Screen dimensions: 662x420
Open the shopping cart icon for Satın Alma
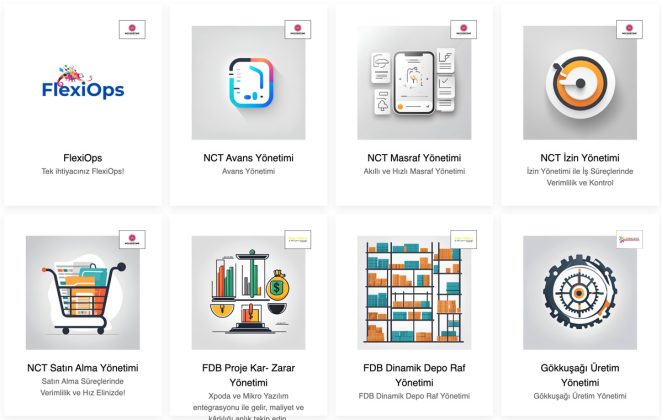83,293
